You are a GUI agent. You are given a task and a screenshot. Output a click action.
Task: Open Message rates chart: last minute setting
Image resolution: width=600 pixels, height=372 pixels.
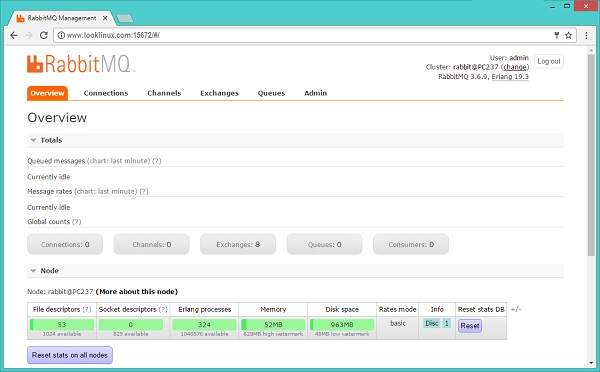(106, 191)
